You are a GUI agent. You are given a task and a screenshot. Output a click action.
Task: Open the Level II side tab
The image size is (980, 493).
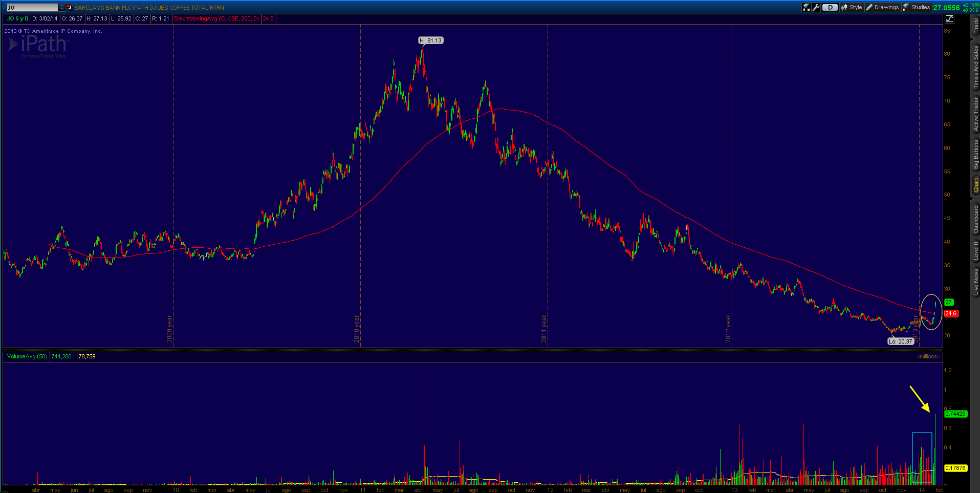coord(975,251)
